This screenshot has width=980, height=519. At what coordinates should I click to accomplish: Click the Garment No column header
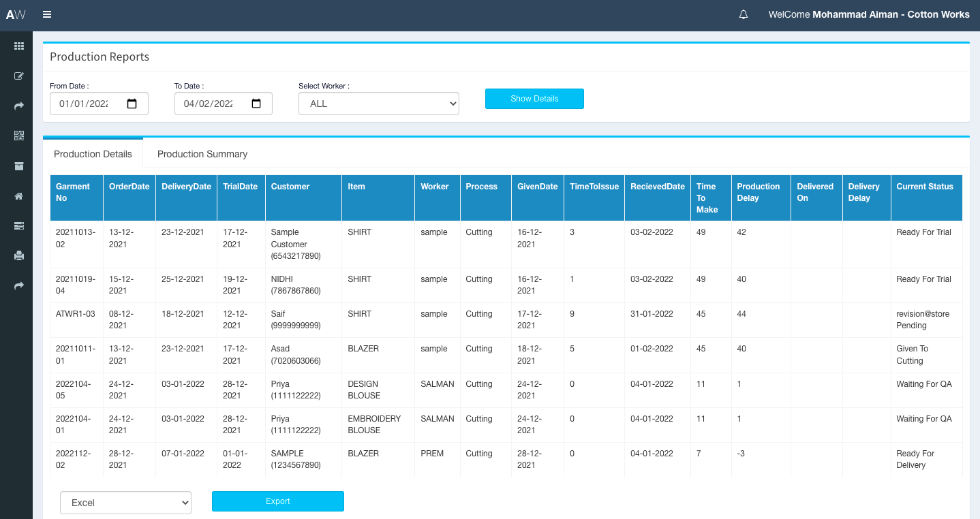(x=77, y=198)
